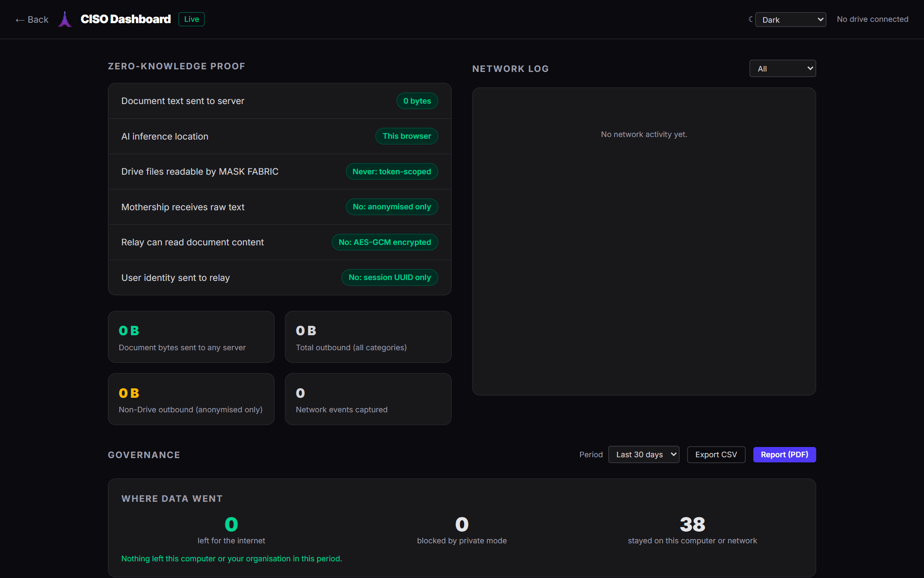Open the Dark theme dropdown
Image resolution: width=924 pixels, height=578 pixels.
pyautogui.click(x=791, y=20)
